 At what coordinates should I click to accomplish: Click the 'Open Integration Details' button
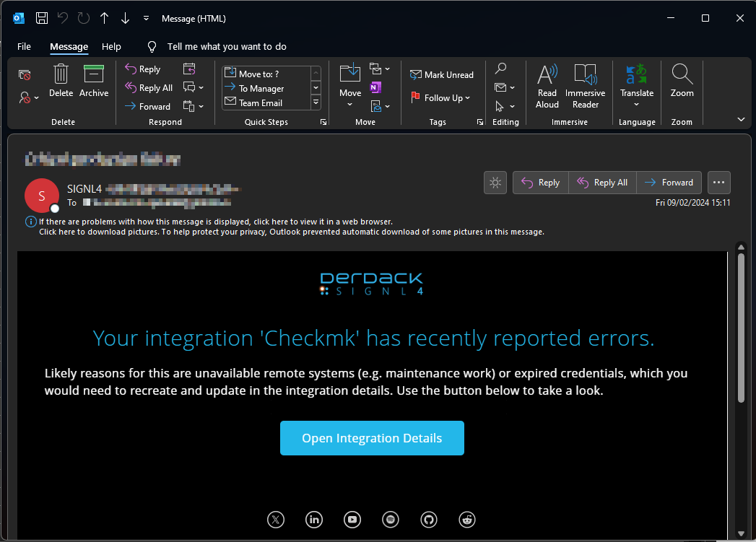point(372,438)
